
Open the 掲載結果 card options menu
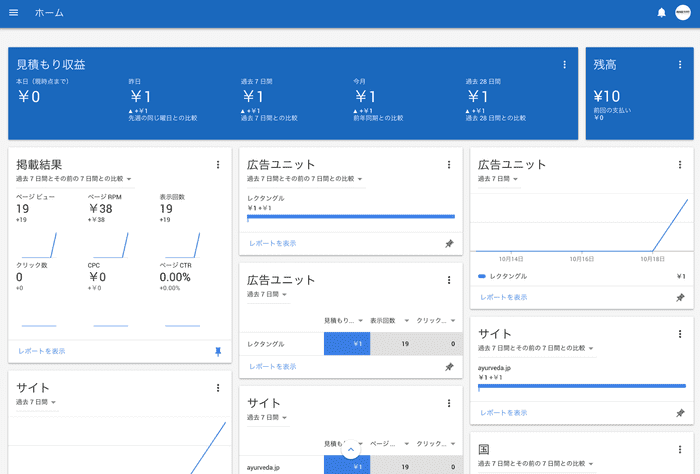pos(218,165)
